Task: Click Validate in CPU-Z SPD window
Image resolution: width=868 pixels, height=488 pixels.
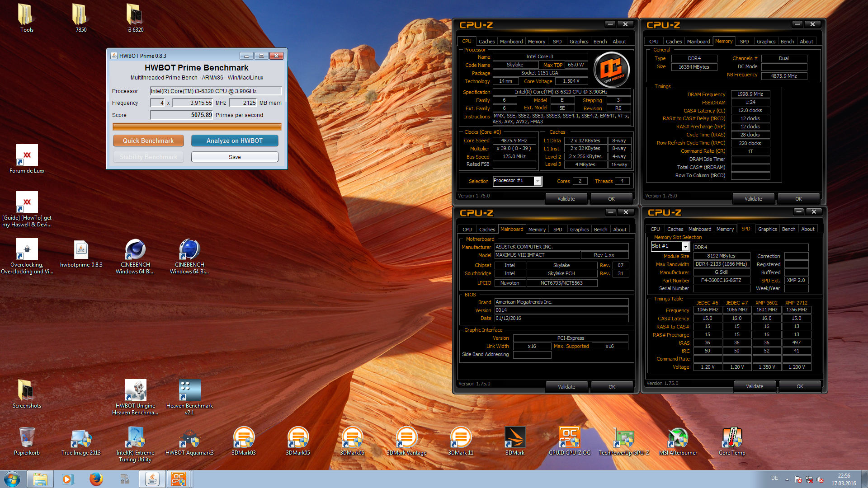Action: (755, 386)
